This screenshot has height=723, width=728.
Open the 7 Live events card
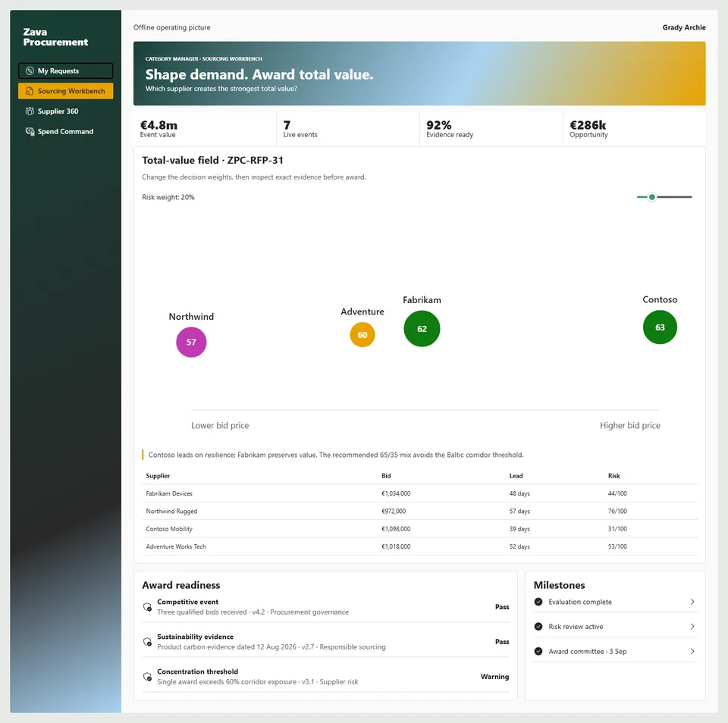point(348,129)
